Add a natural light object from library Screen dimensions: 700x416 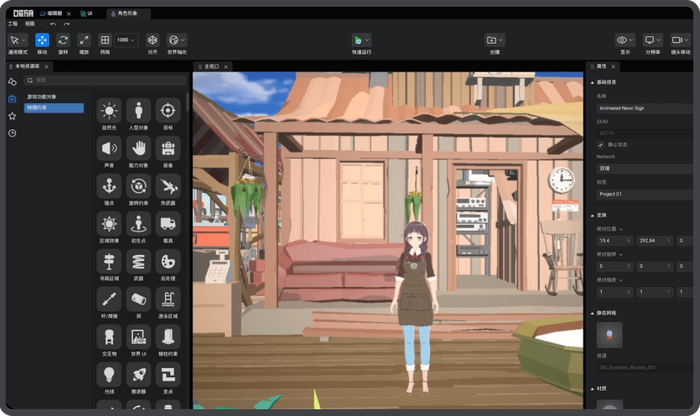click(x=108, y=109)
